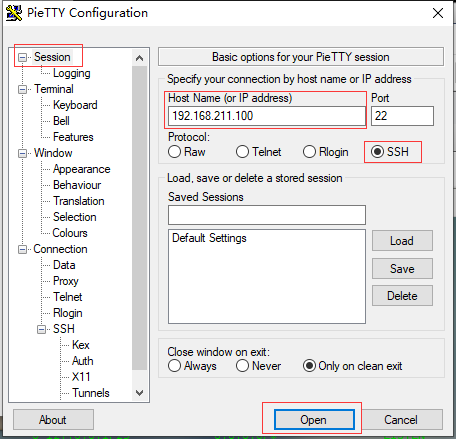Screen dimensions: 456x439
Task: Delete the selected saved session
Action: coord(402,296)
